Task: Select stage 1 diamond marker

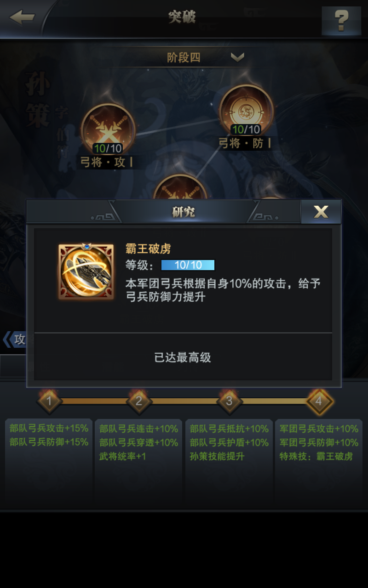Action: 49,401
